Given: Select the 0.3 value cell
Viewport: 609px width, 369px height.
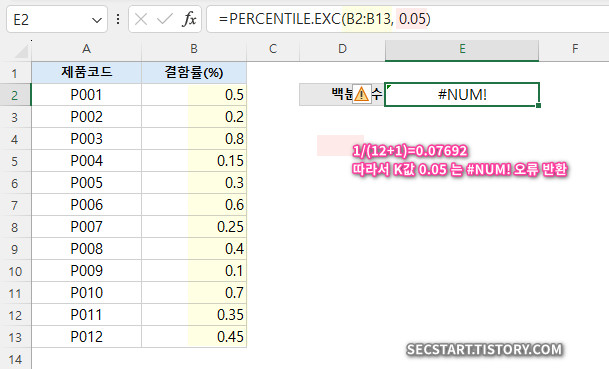Looking at the screenshot, I should coord(194,183).
